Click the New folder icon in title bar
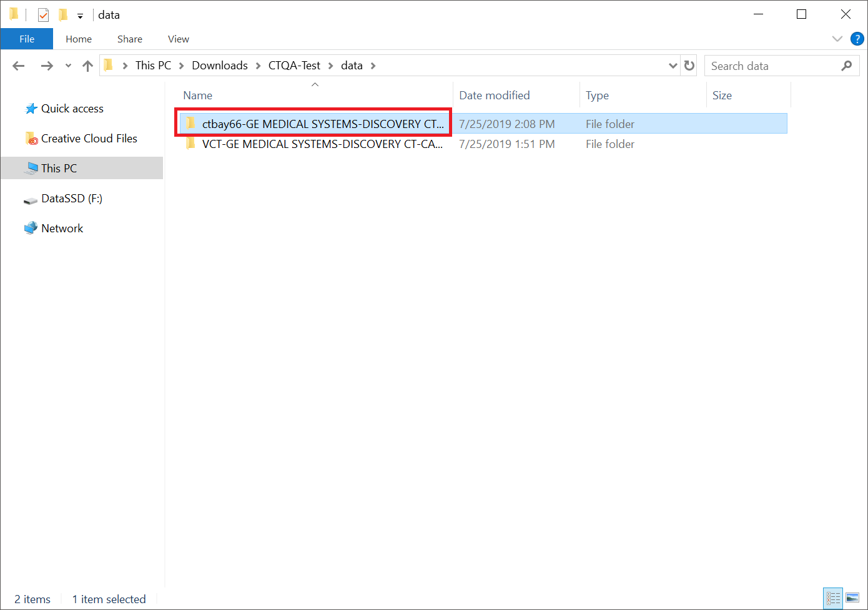Screen dimensions: 868x610 tap(62, 14)
